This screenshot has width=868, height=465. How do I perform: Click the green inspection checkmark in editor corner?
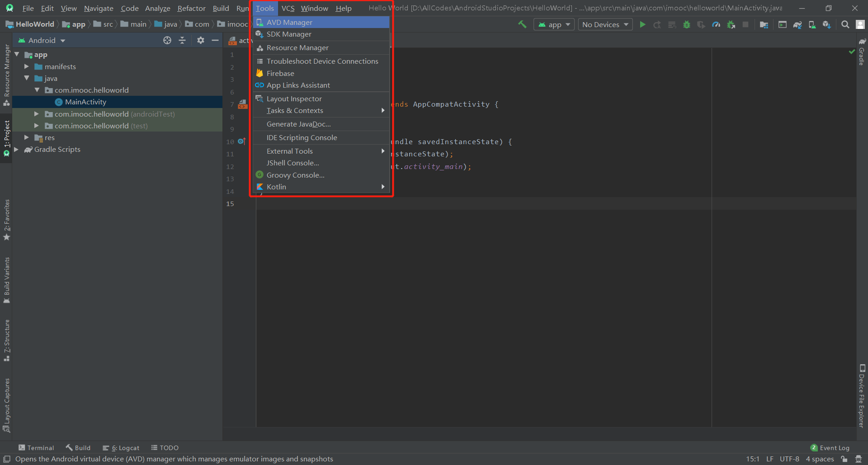click(852, 52)
